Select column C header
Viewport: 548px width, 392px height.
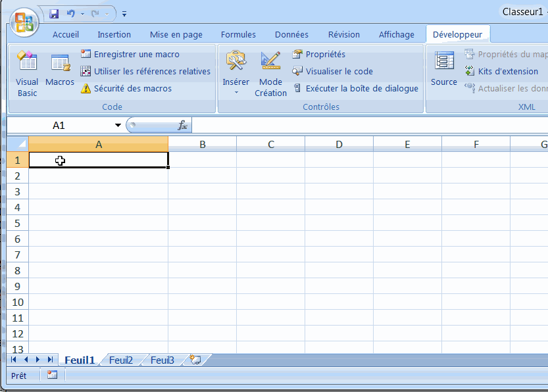pos(271,145)
